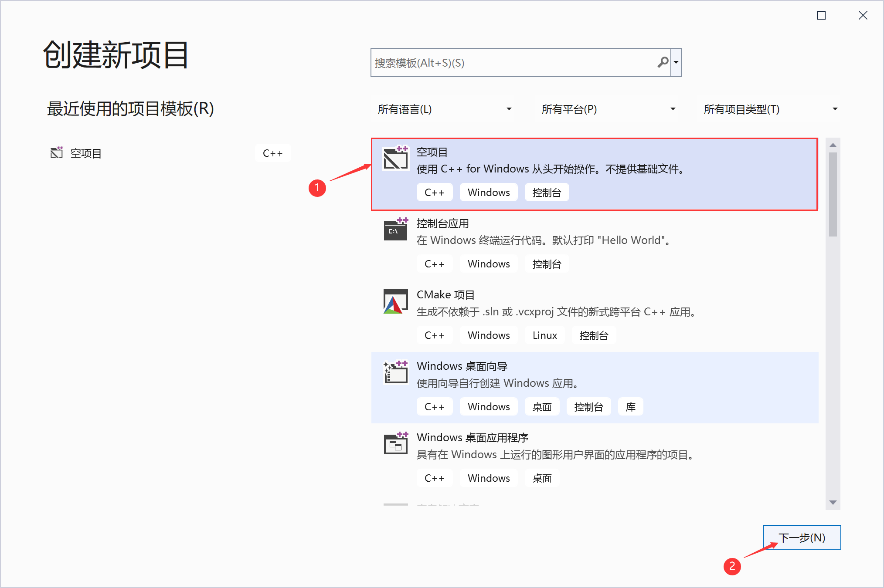This screenshot has width=884, height=588.
Task: Expand the search box history arrow
Action: pos(676,63)
